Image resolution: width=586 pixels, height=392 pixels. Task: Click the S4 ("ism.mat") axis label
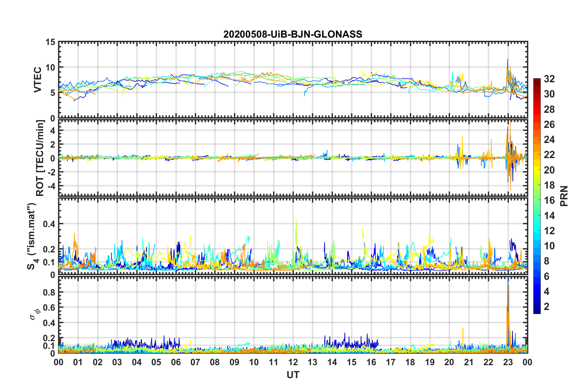(x=33, y=236)
